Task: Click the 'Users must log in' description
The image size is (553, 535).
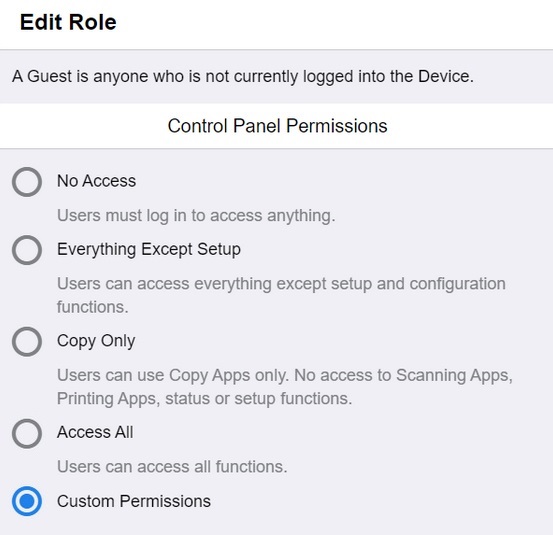Action: tap(196, 215)
